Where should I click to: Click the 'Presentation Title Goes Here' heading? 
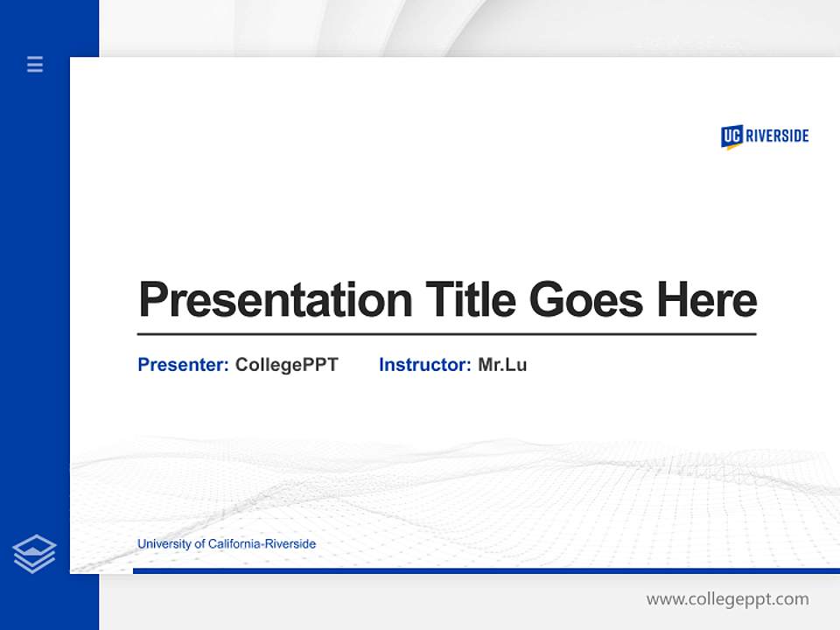(x=448, y=300)
